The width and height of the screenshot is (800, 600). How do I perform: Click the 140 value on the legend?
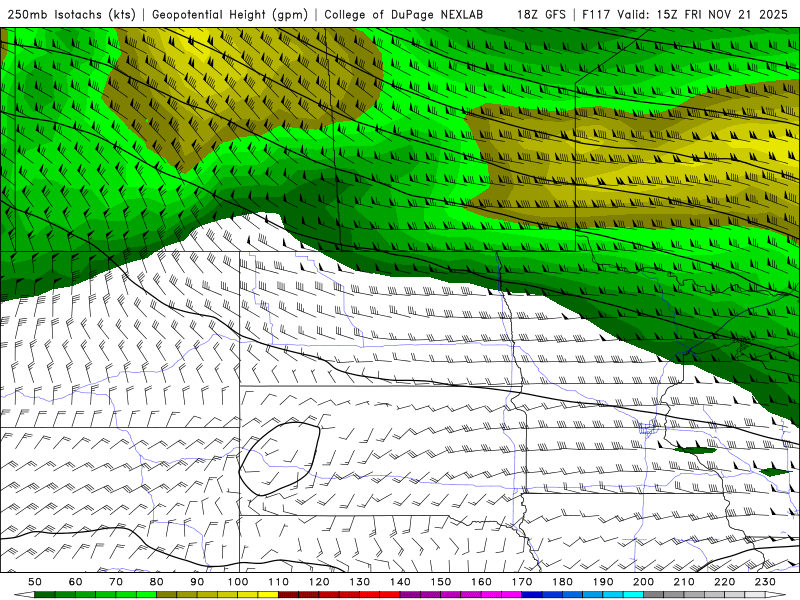pos(400,582)
